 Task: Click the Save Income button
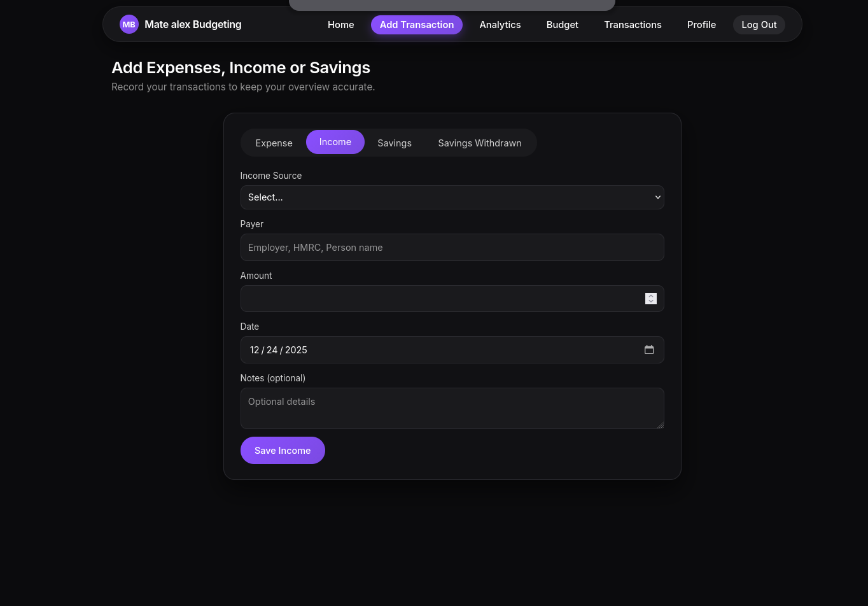[x=283, y=451]
